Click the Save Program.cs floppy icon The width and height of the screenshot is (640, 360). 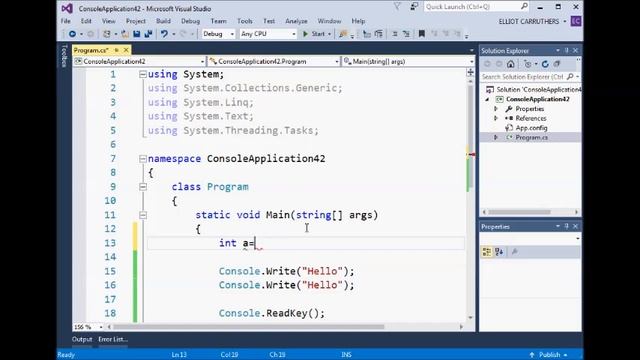tap(137, 34)
